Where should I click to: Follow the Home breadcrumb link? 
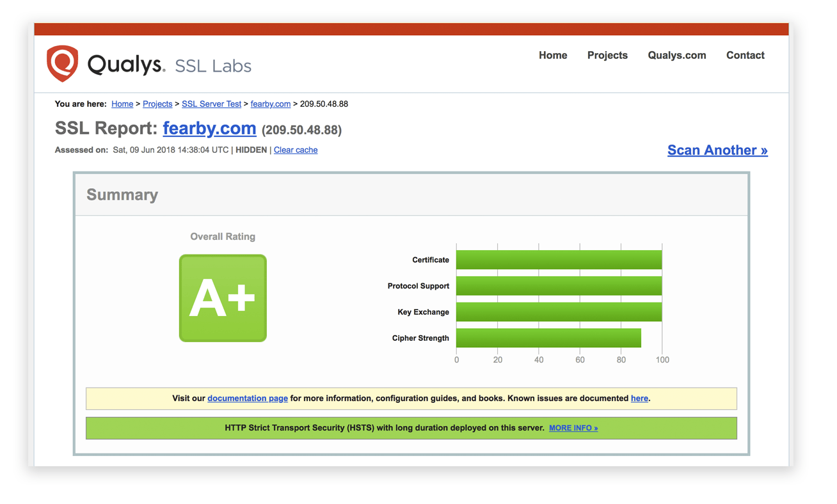point(122,104)
